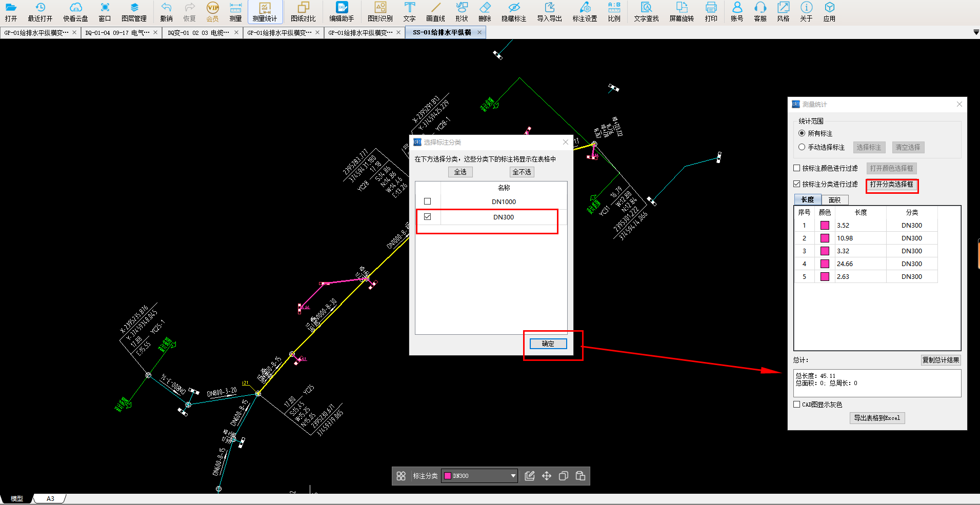
Task: Expand the tab list arrow at far right
Action: coord(976,33)
